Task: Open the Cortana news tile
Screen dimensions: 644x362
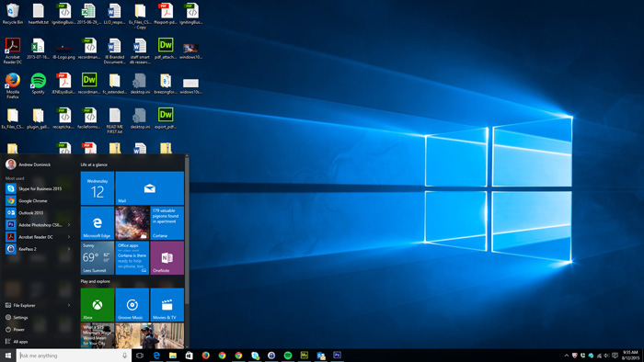Action: (167, 223)
